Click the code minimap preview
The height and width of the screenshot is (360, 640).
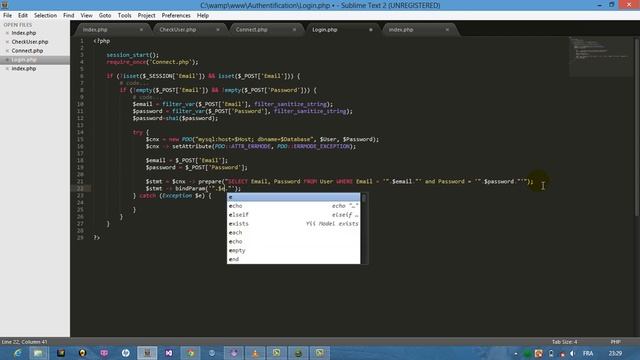[x=600, y=56]
